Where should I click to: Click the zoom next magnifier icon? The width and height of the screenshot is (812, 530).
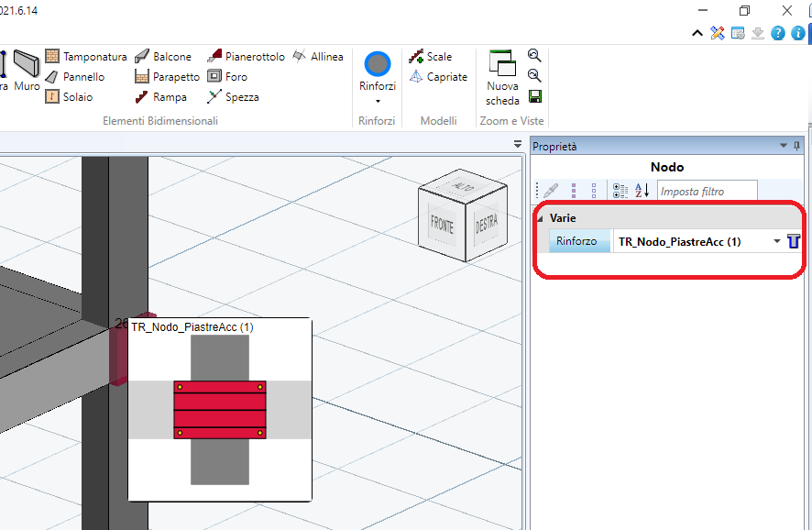point(534,75)
